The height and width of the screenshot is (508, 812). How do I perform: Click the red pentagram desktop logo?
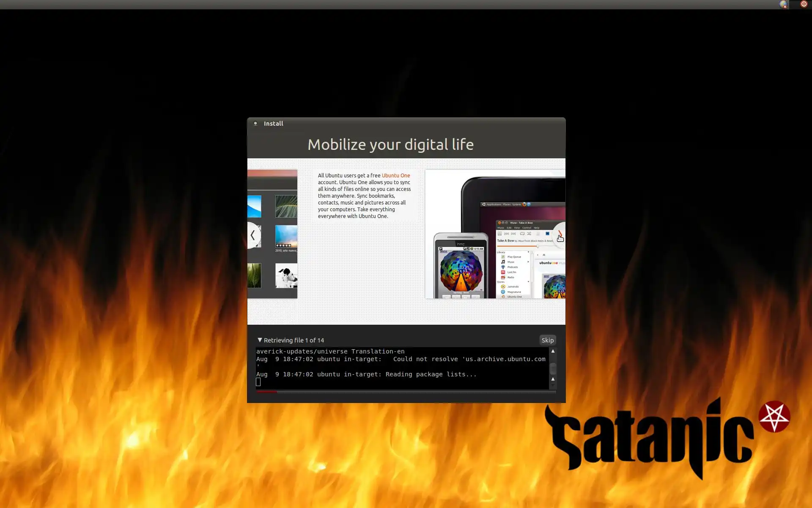pyautogui.click(x=774, y=417)
